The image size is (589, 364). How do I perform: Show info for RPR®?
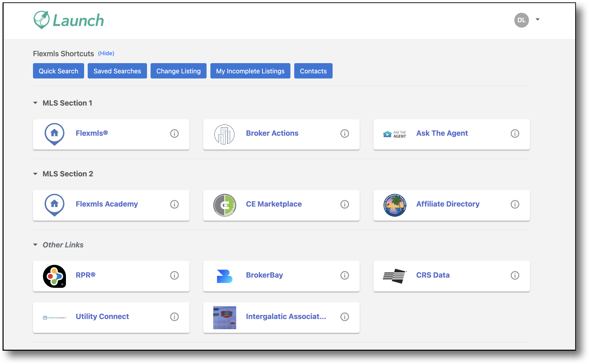click(174, 275)
